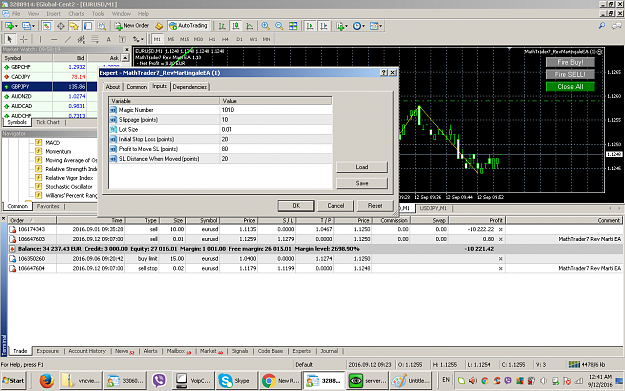Switch to D1 timeframe

click(x=239, y=39)
